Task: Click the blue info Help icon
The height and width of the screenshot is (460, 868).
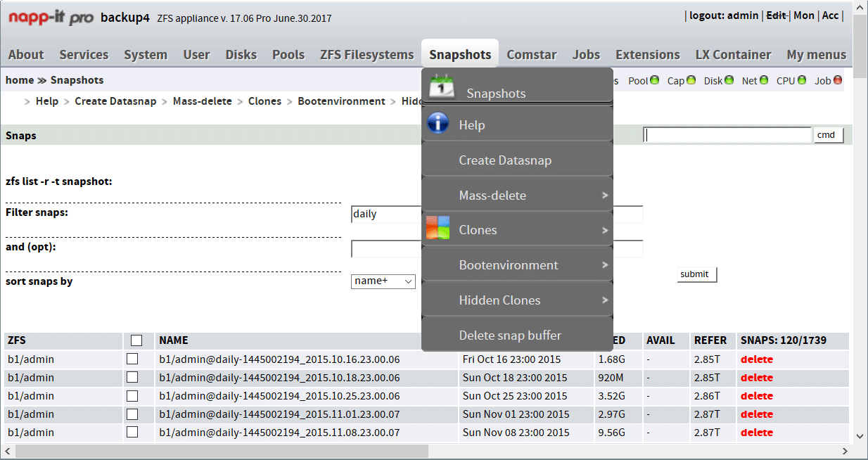Action: coord(438,124)
